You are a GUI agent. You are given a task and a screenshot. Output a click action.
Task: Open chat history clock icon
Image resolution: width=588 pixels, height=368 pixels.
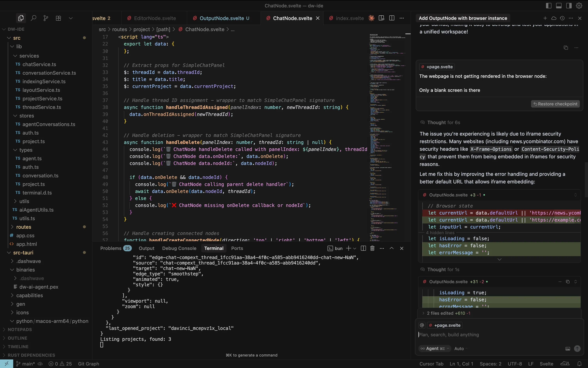click(x=562, y=18)
